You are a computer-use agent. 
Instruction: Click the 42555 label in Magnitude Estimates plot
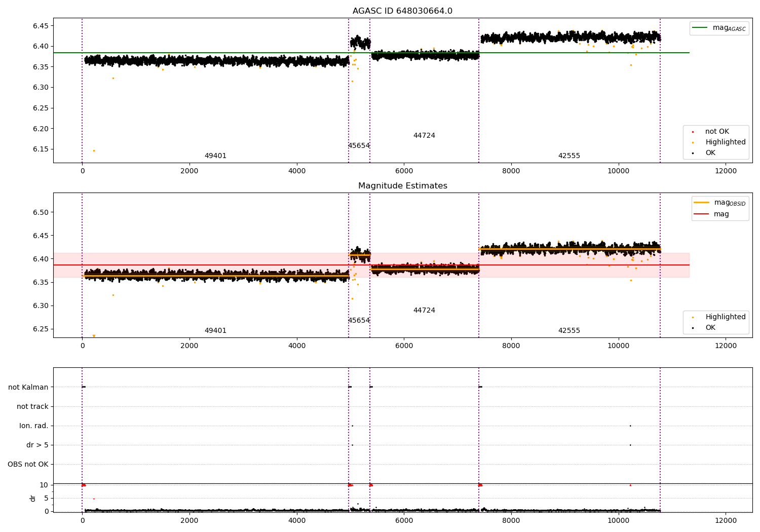[569, 331]
